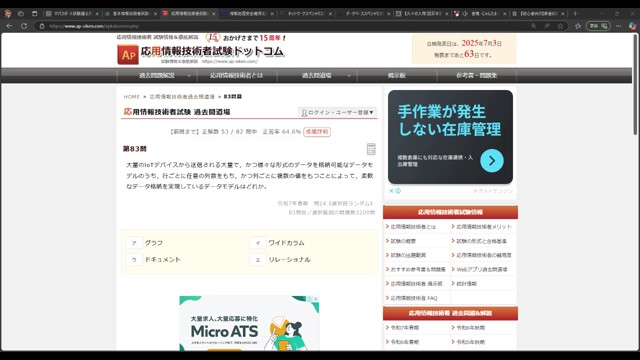Close the active 応用情報技術者試験 browser tab

point(213,13)
